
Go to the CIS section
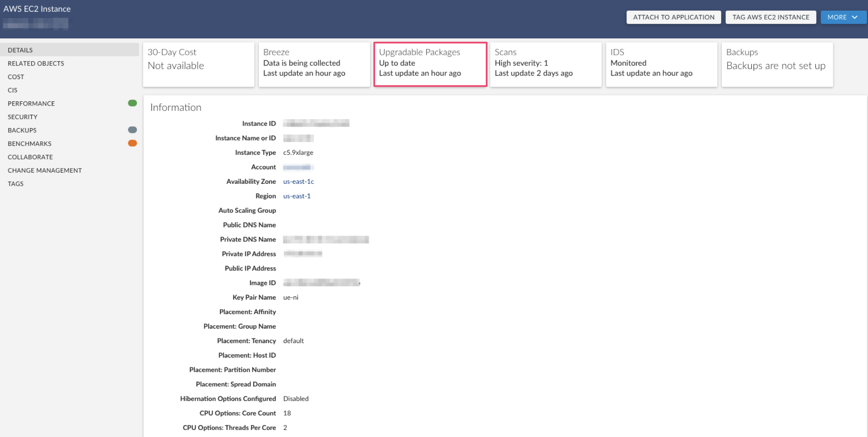click(13, 90)
